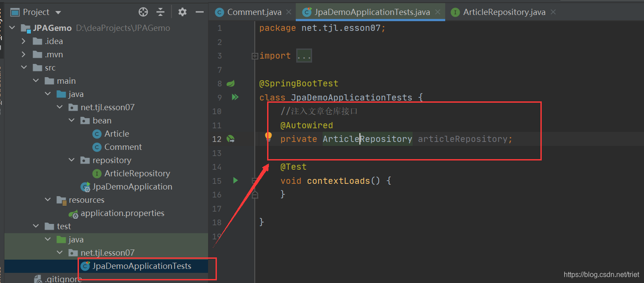Click net.tjl.esson07 package under test
Image resolution: width=644 pixels, height=283 pixels.
[x=101, y=253]
